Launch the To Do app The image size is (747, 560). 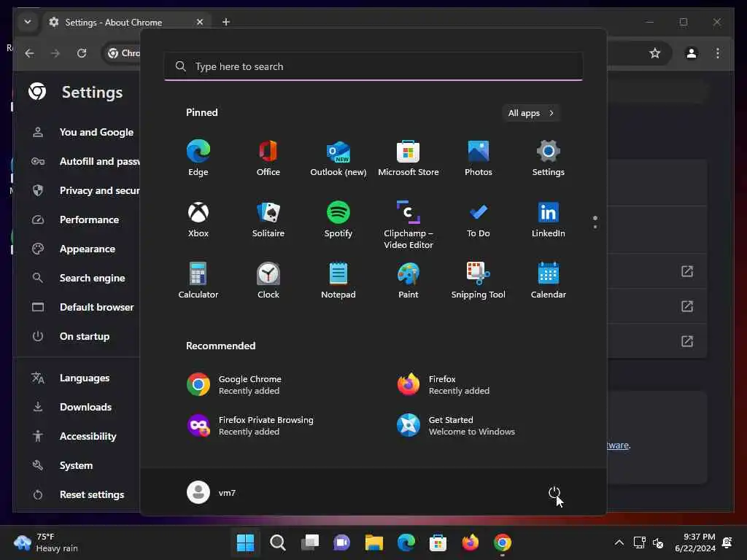pyautogui.click(x=479, y=219)
